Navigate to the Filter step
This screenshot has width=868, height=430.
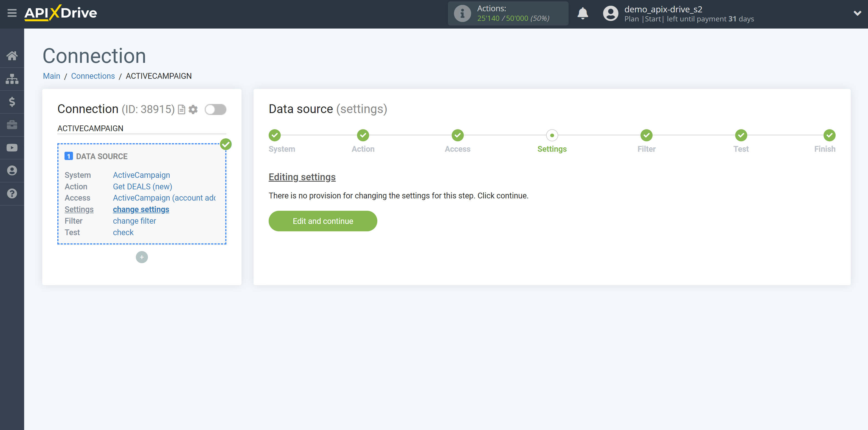point(646,134)
